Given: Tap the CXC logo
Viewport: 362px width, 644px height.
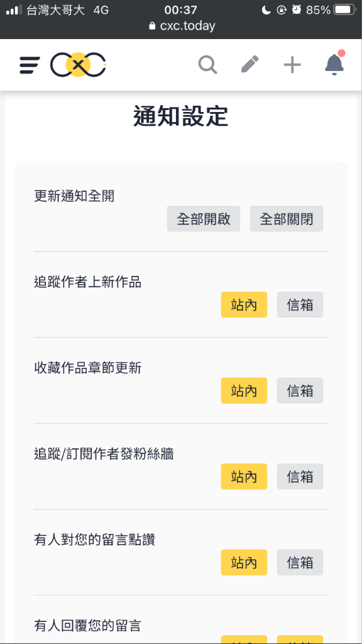Looking at the screenshot, I should coord(79,65).
